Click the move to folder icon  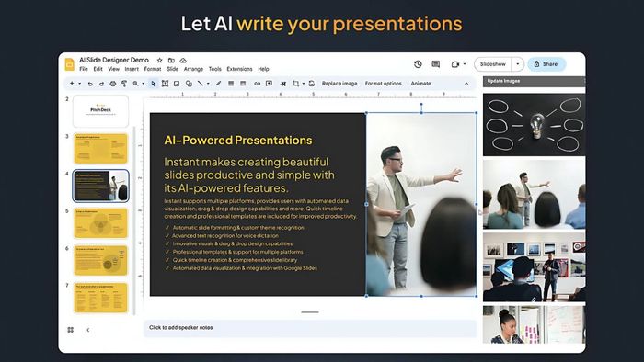click(171, 61)
